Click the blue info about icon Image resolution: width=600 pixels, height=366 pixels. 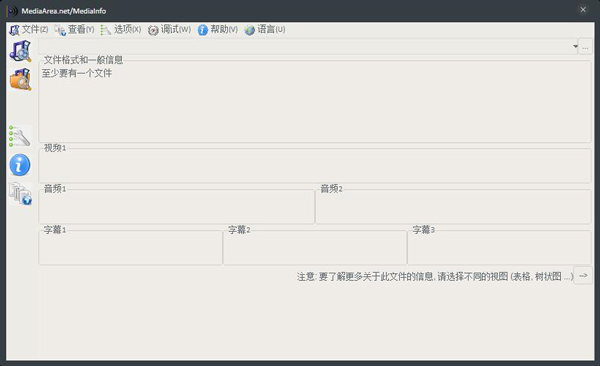[20, 165]
